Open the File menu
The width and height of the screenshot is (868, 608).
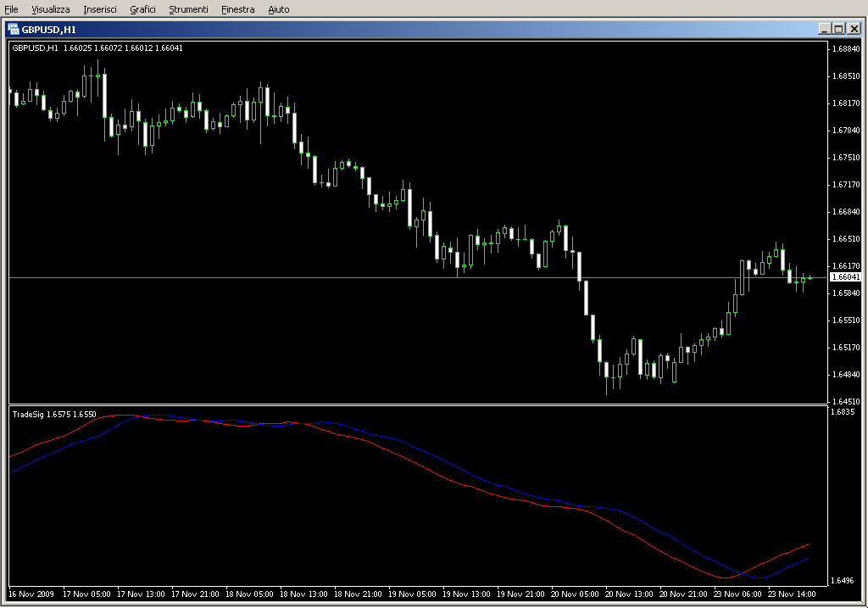click(12, 9)
